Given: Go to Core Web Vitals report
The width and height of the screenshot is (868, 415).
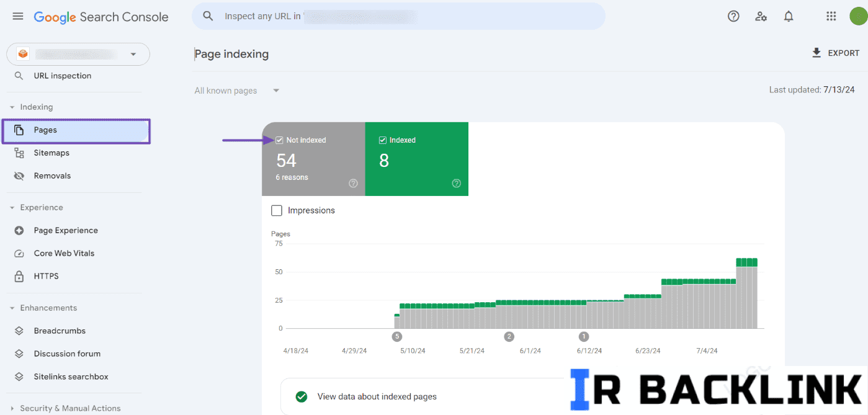Looking at the screenshot, I should click(64, 254).
